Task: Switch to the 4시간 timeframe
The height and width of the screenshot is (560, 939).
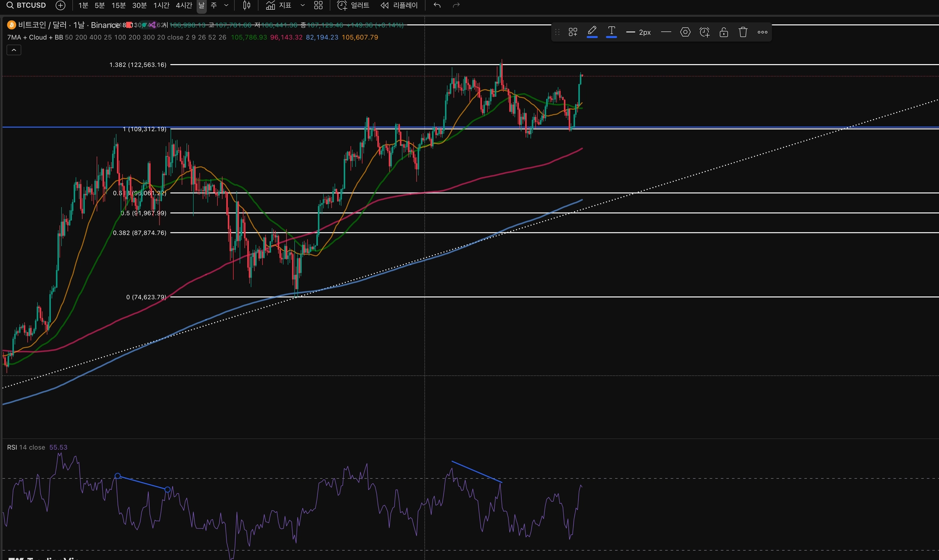Action: [184, 5]
